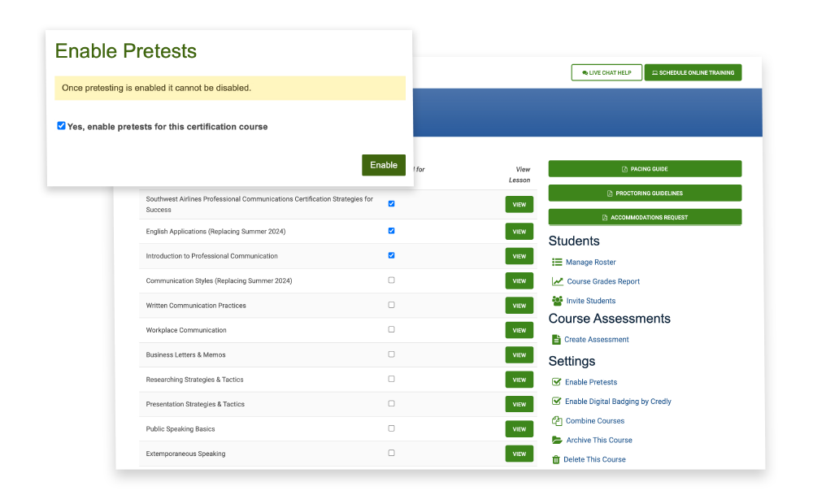
Task: Check the pretests confirmation checkbox in dialog
Action: (61, 126)
